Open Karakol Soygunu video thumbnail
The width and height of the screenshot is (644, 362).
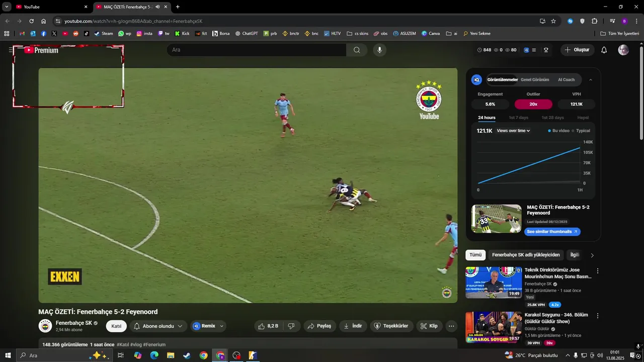point(494,327)
